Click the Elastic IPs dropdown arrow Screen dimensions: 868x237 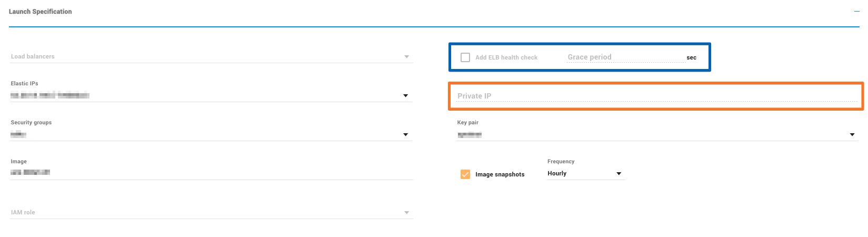[x=405, y=96]
